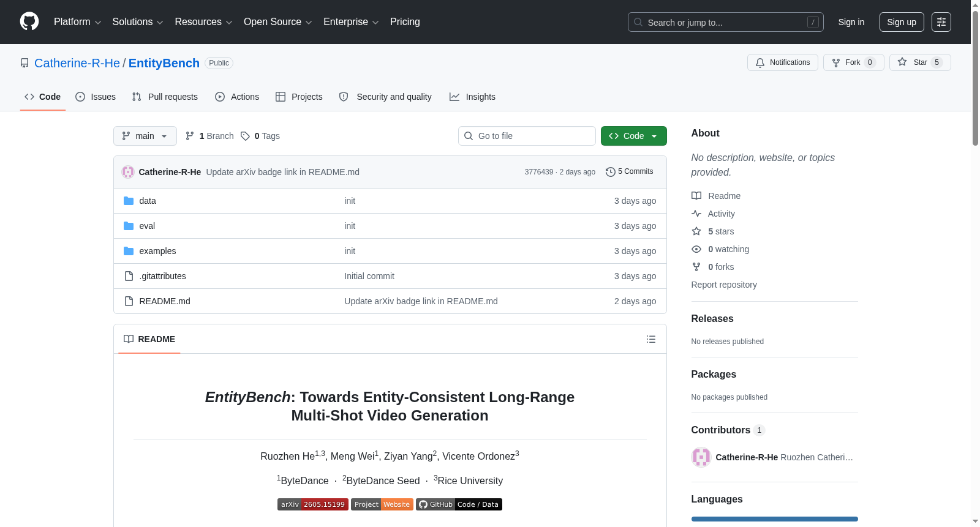Open the Releases heading link
This screenshot has height=527, width=980.
coord(712,318)
